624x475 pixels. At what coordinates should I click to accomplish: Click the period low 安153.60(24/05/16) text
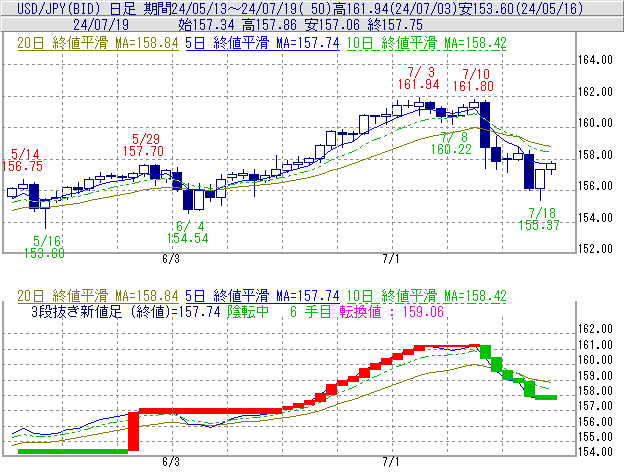521,8
